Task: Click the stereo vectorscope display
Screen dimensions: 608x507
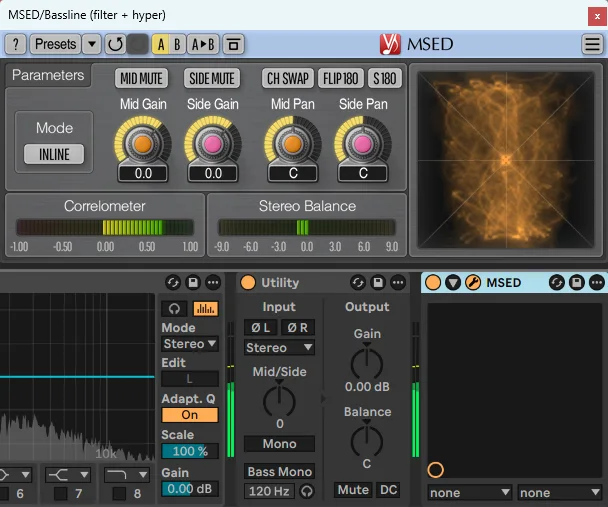Action: [506, 160]
